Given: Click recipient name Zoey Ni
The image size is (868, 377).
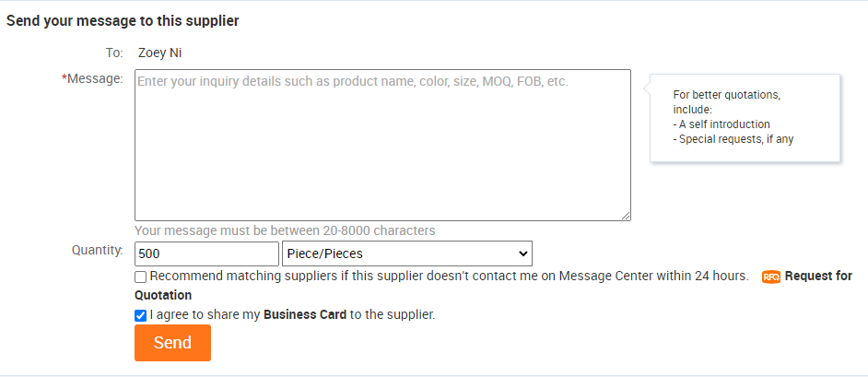Looking at the screenshot, I should [x=160, y=53].
